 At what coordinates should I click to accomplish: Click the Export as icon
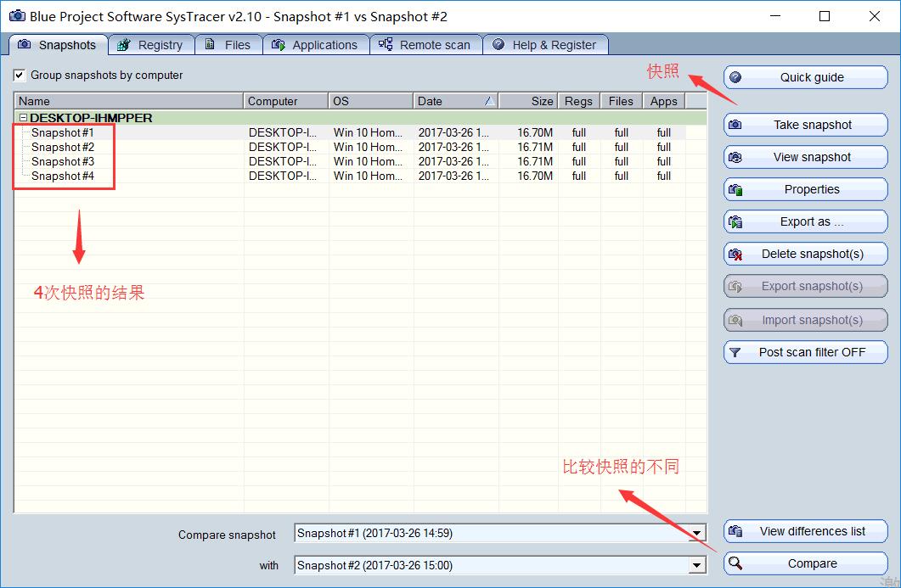735,221
